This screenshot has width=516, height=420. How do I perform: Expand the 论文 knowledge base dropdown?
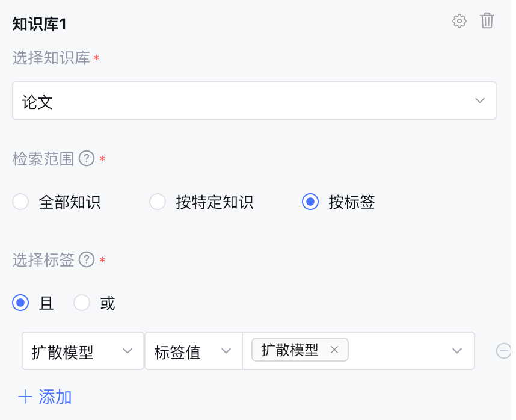point(479,100)
